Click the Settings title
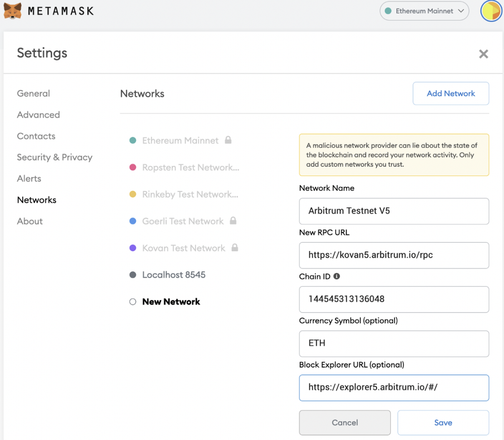 pyautogui.click(x=42, y=53)
